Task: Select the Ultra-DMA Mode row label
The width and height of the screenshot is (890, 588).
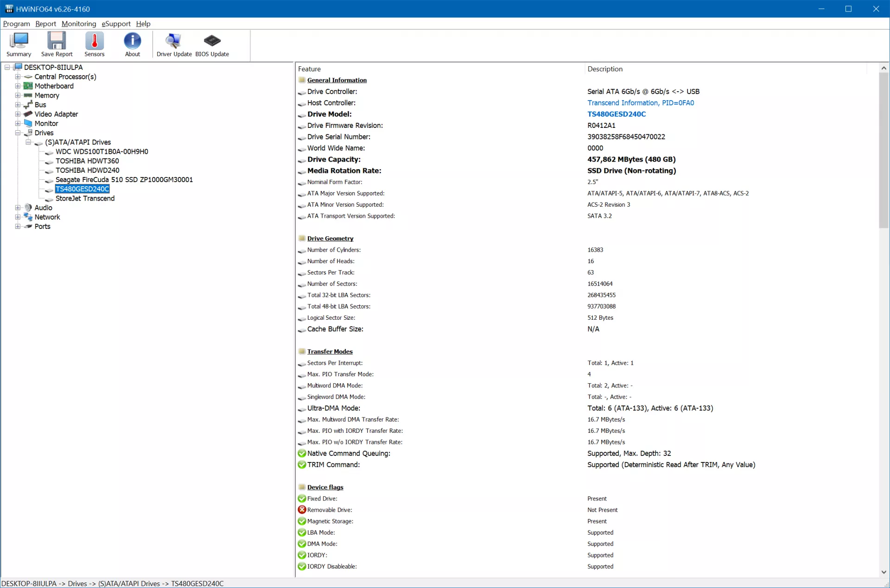Action: coord(334,408)
